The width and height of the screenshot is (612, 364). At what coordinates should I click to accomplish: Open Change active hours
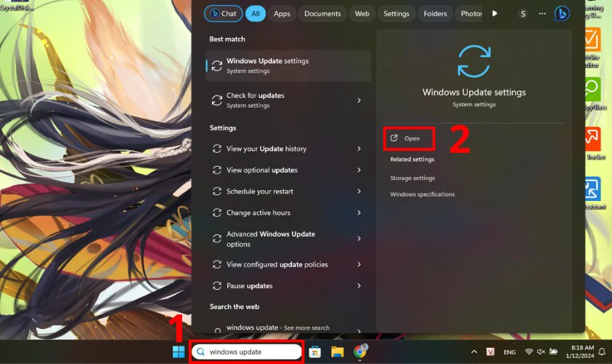[288, 213]
